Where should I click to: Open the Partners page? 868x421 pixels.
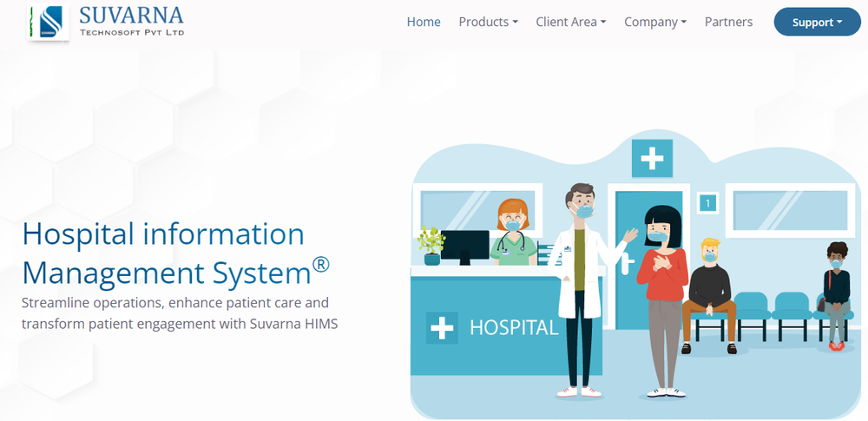coord(728,22)
